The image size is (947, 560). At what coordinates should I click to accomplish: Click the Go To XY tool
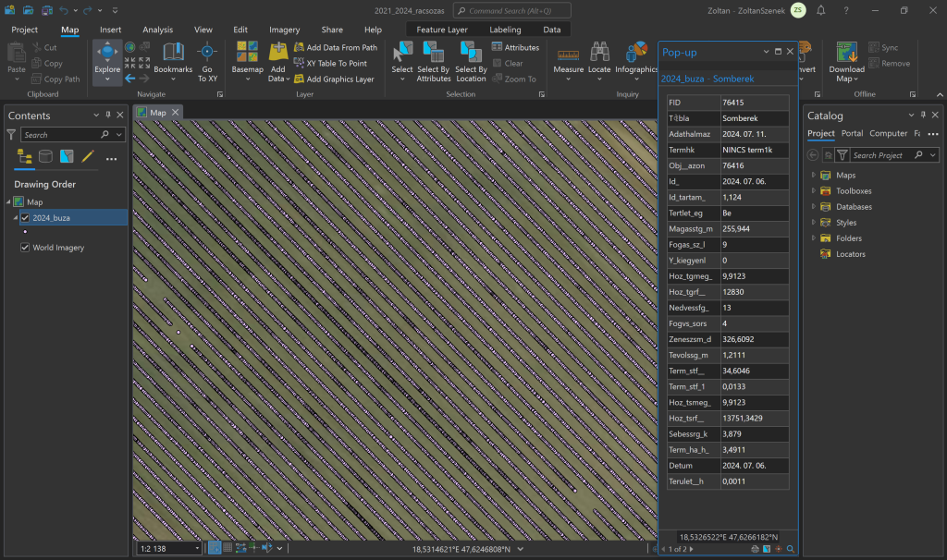coord(208,54)
